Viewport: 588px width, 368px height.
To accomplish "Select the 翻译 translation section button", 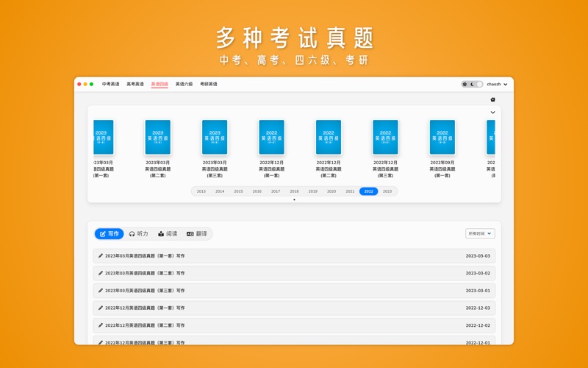I will 197,234.
